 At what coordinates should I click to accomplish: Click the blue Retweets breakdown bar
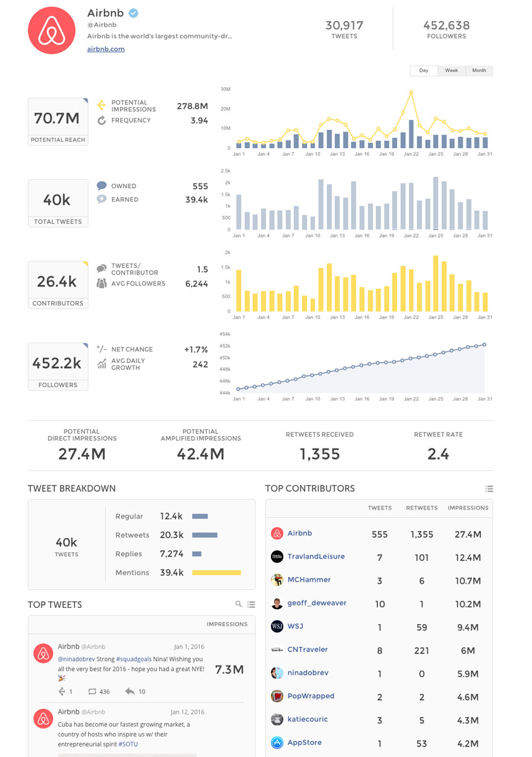(205, 535)
